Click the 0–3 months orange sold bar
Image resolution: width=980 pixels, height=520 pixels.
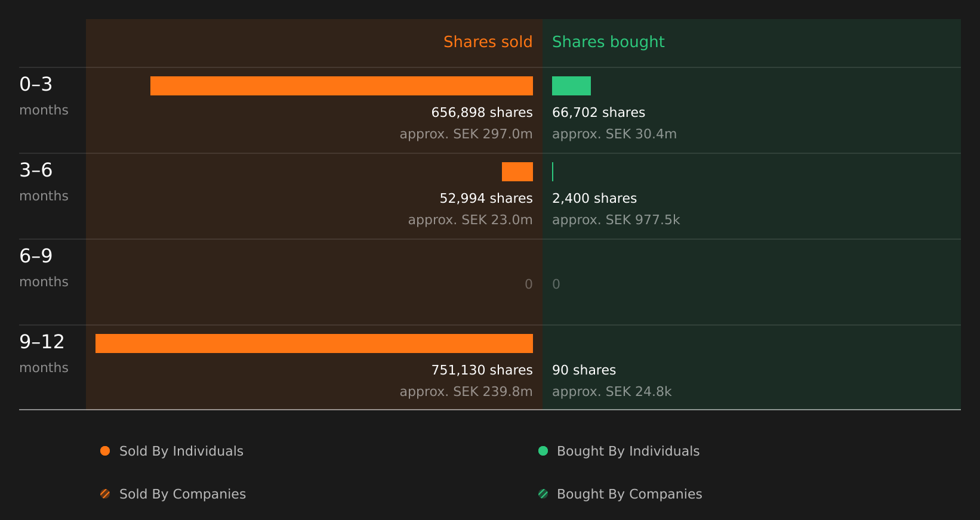pos(341,86)
